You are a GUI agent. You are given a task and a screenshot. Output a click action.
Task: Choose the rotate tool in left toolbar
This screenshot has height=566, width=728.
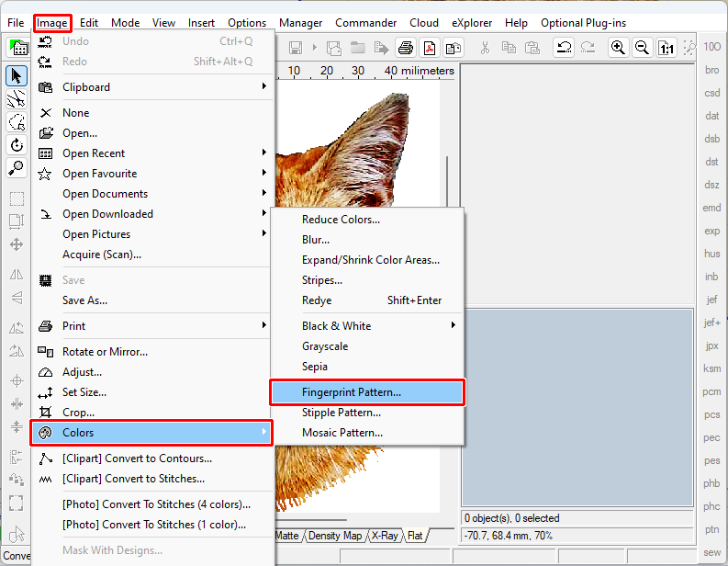(x=17, y=145)
